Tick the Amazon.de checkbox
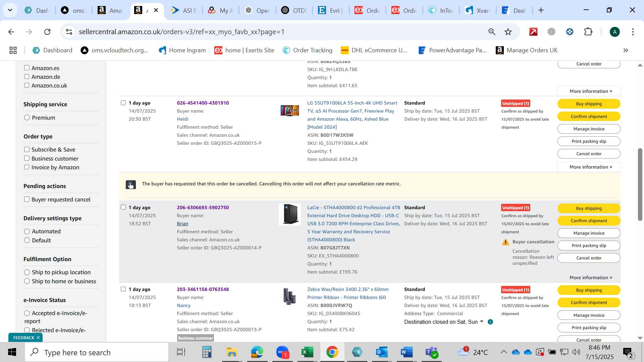 pos(27,76)
